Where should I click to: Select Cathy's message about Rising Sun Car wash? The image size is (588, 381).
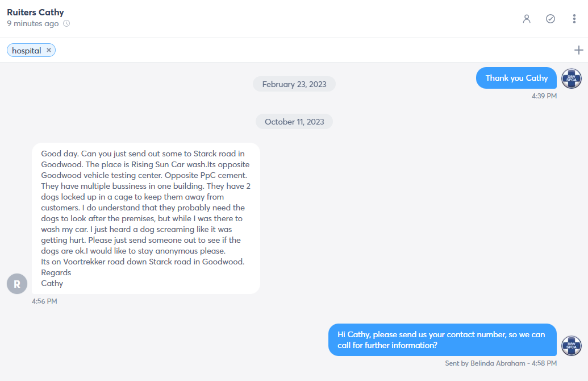coord(146,218)
